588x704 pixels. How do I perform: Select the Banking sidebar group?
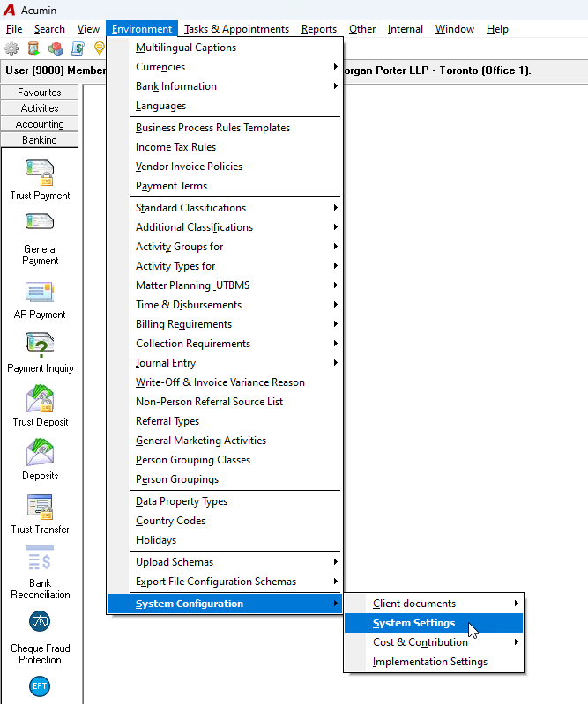tap(40, 139)
